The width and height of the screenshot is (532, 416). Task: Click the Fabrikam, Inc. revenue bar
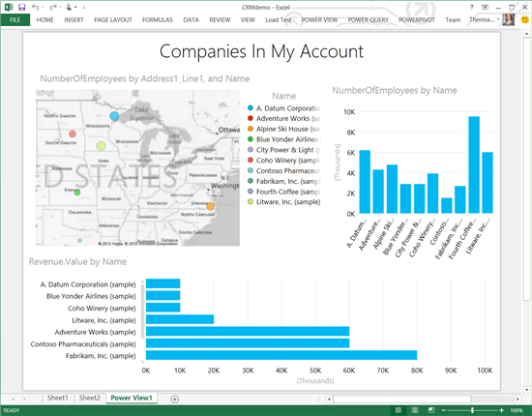[x=281, y=355]
